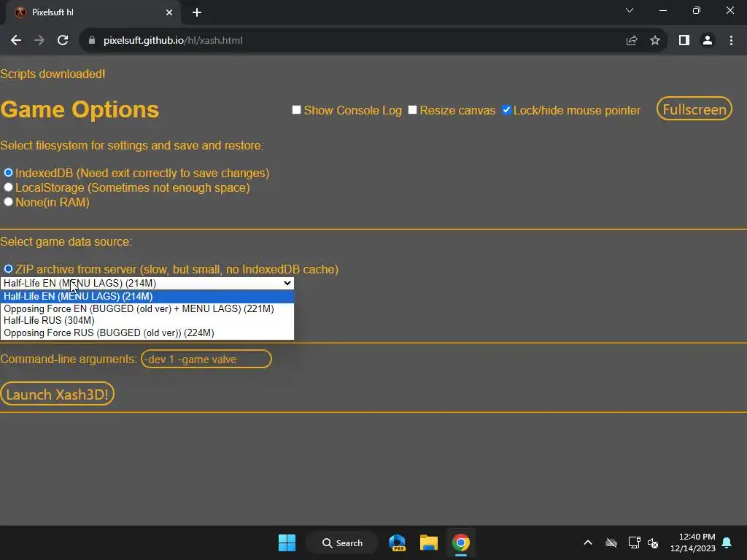Screen dimensions: 747x560
Task: Bookmark this page with the star
Action: (655, 41)
